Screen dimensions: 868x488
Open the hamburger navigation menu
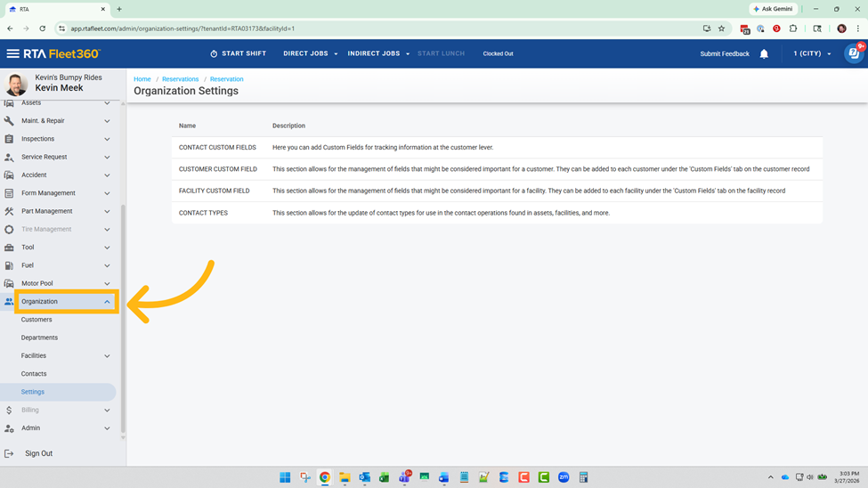[x=12, y=53]
